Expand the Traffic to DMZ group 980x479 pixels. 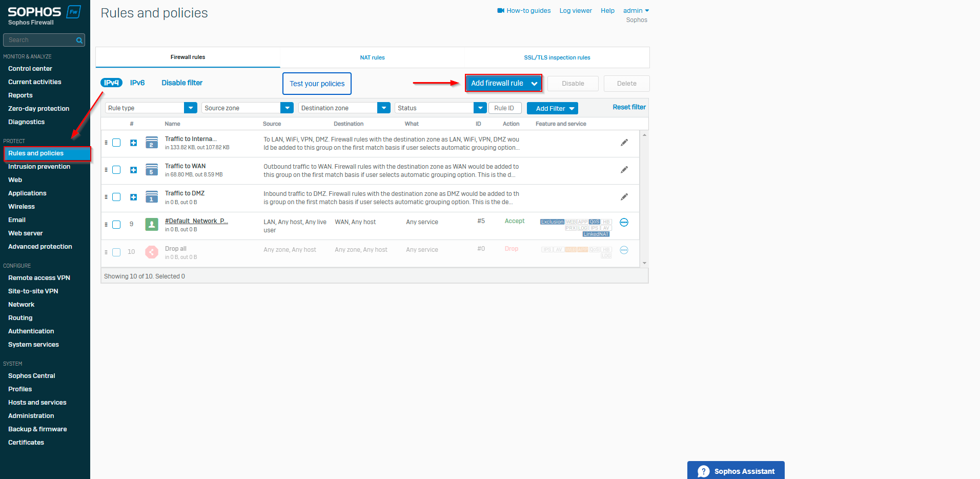click(133, 197)
